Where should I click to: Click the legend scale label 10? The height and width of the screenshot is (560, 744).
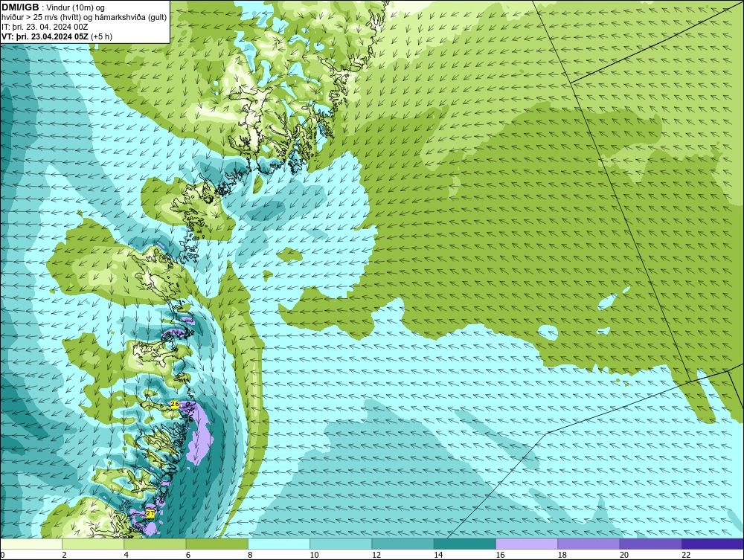[x=314, y=556]
